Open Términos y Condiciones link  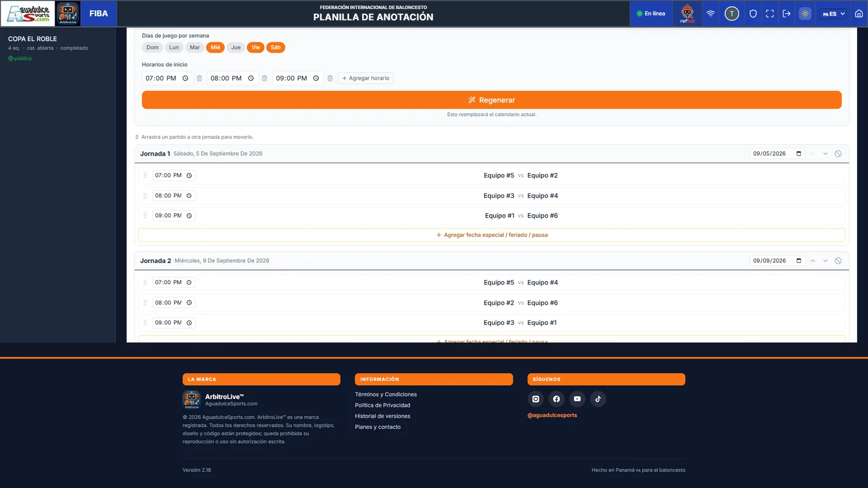click(x=386, y=395)
